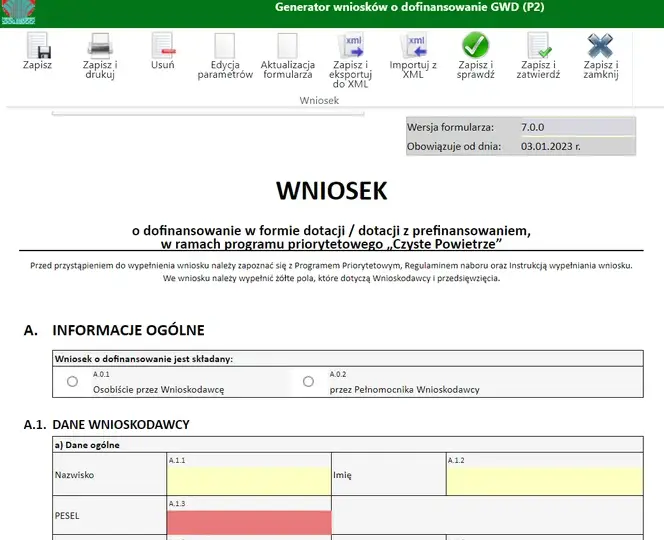Click 'Wniosek o dofinansowanie jest składany:' label

pos(144,359)
